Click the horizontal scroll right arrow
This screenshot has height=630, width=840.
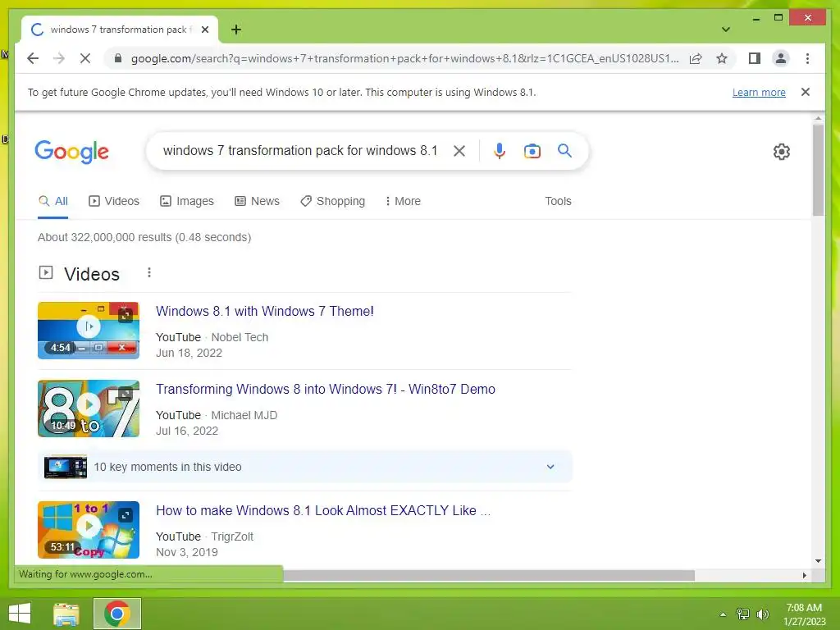(804, 575)
